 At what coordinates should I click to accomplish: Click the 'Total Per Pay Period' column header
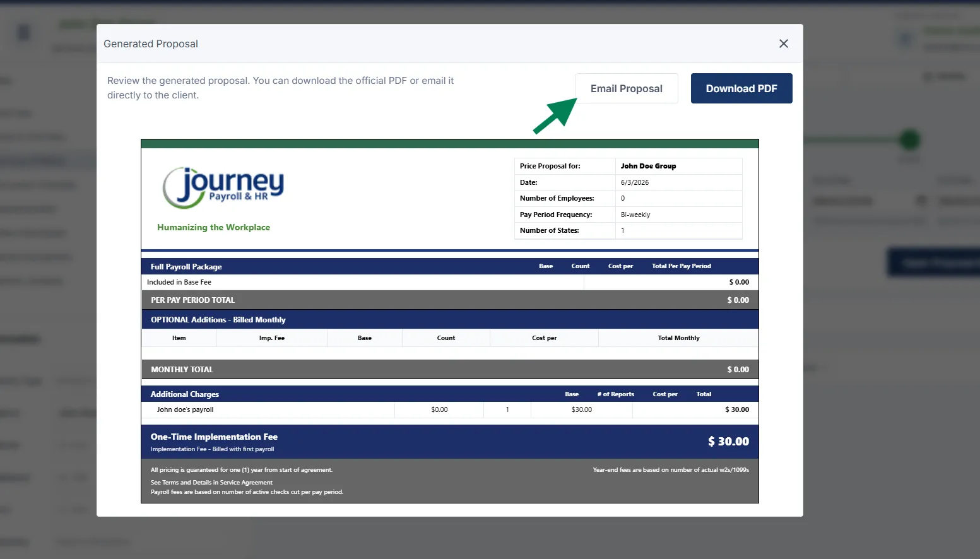[682, 266]
